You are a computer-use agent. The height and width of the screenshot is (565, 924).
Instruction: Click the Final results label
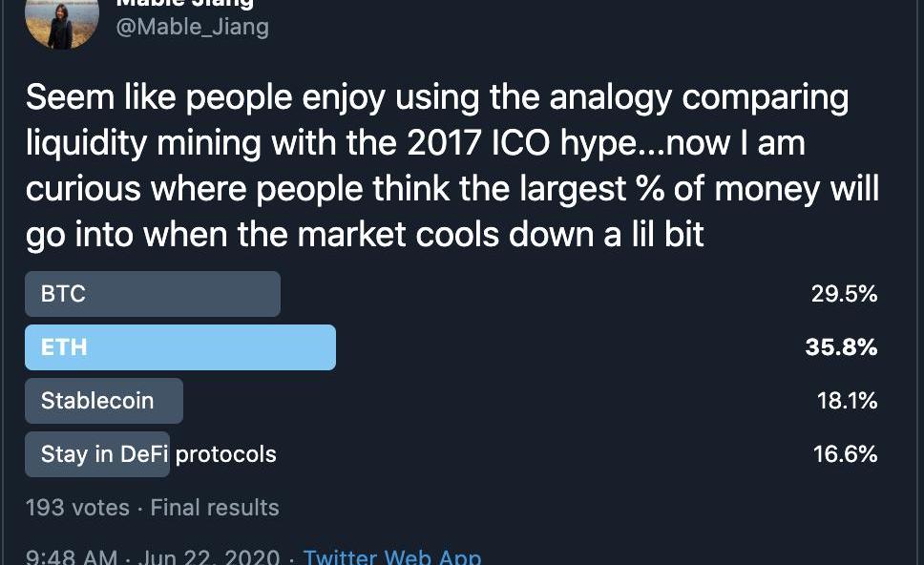pos(215,508)
